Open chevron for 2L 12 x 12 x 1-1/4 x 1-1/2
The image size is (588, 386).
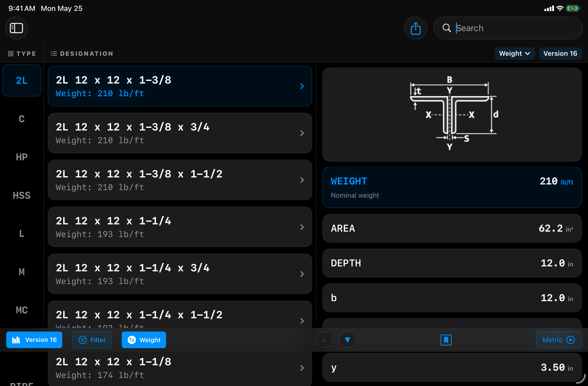(302, 321)
